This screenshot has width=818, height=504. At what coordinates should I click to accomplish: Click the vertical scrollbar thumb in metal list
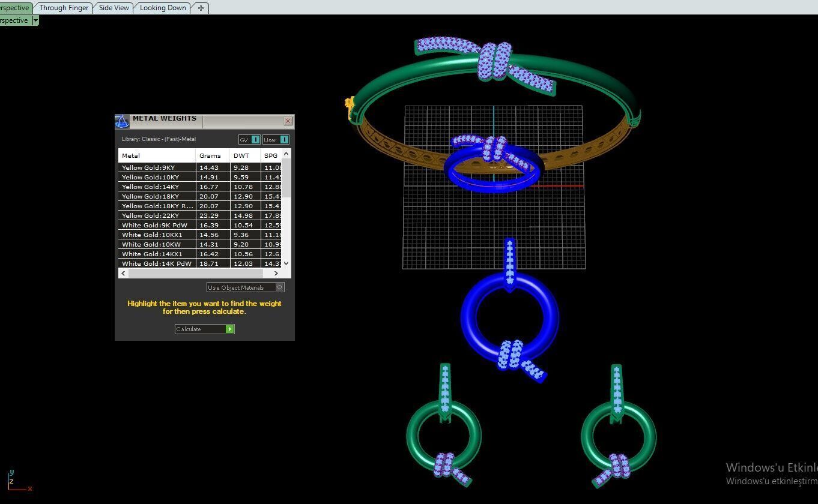click(x=286, y=178)
